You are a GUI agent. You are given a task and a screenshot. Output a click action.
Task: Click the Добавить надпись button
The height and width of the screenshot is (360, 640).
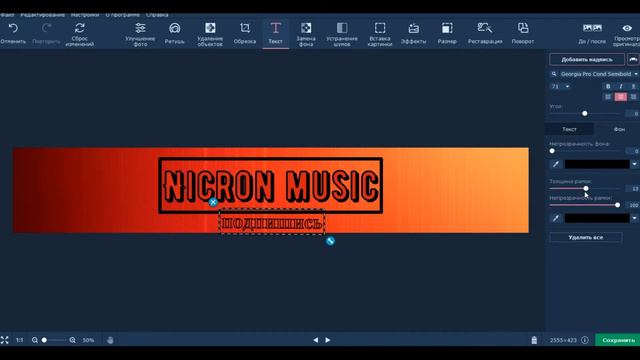click(x=587, y=60)
